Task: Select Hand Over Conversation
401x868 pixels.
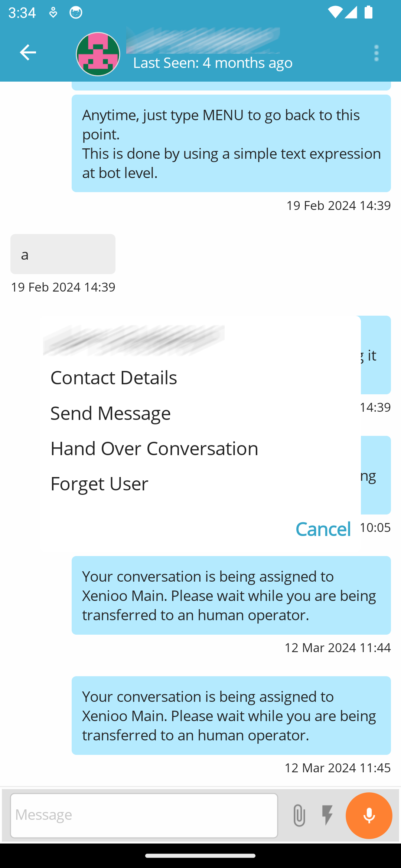Action: tap(154, 448)
